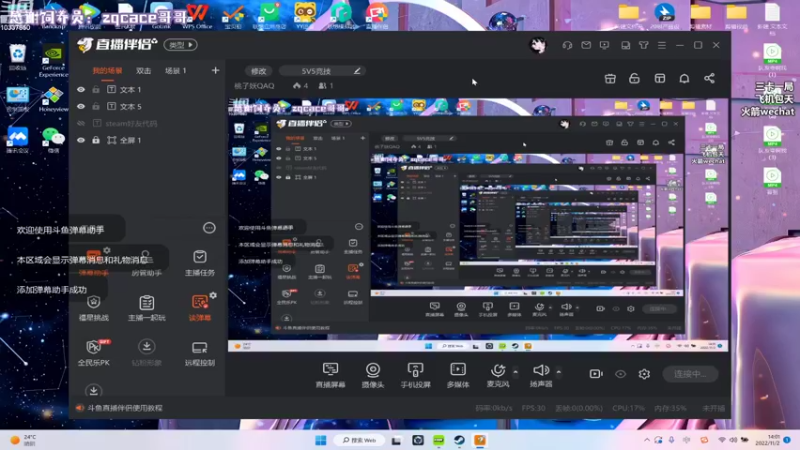800x450 pixels.
Task: Click the 钻粉形象 download icon
Action: 146,347
